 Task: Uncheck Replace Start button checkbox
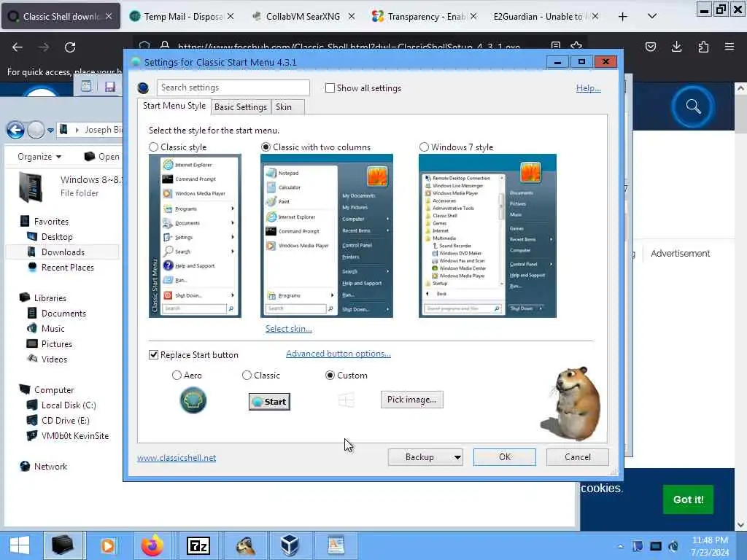pyautogui.click(x=153, y=355)
